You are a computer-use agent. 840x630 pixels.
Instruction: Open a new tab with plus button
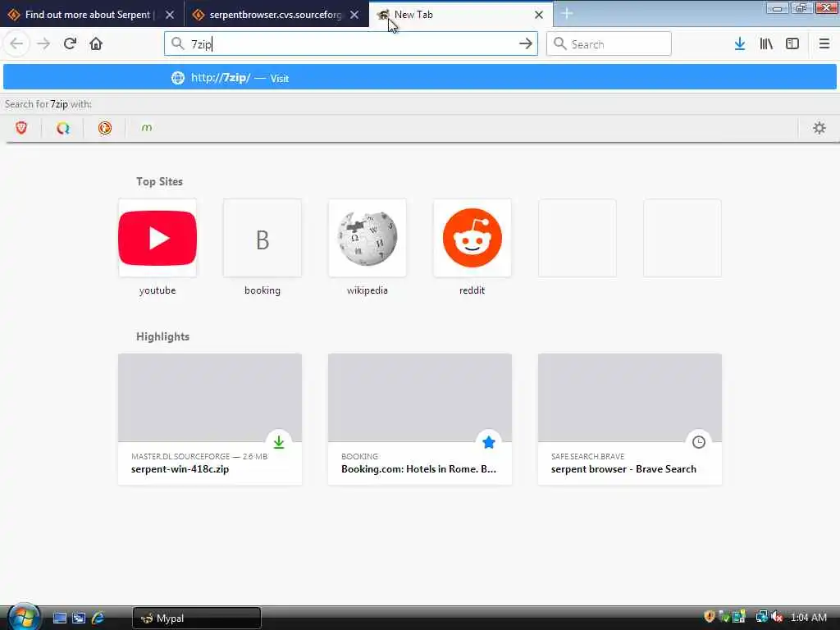[567, 14]
